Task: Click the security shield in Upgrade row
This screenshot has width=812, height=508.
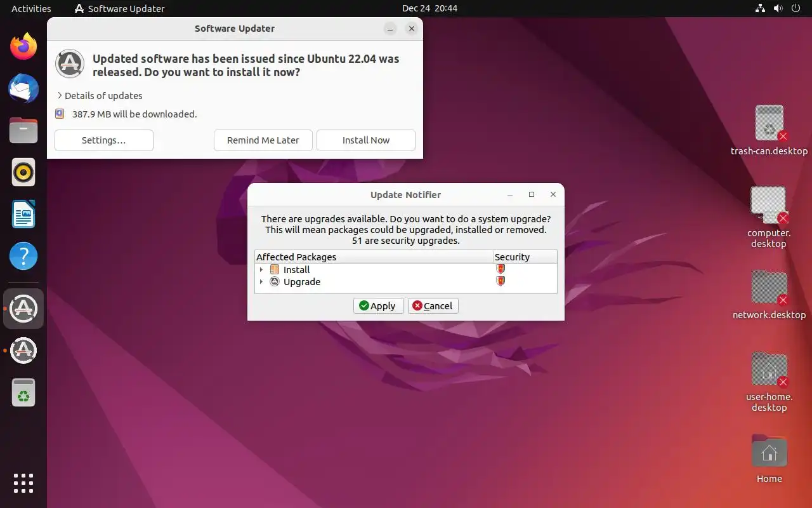Action: (501, 281)
